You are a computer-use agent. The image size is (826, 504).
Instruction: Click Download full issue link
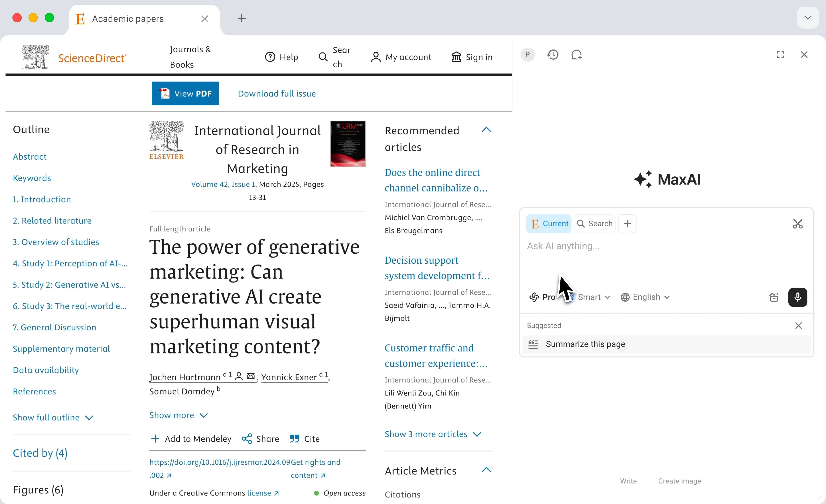tap(277, 93)
